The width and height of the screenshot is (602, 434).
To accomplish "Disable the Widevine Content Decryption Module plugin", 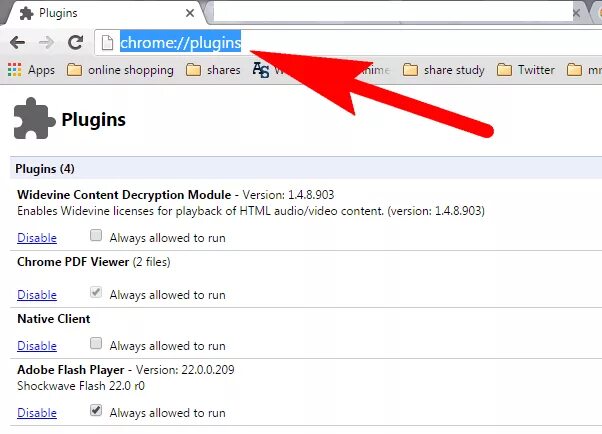I will (37, 238).
